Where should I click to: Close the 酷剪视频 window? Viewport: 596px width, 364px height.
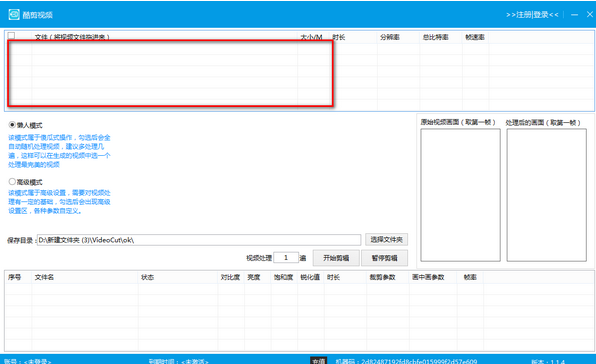coord(590,14)
